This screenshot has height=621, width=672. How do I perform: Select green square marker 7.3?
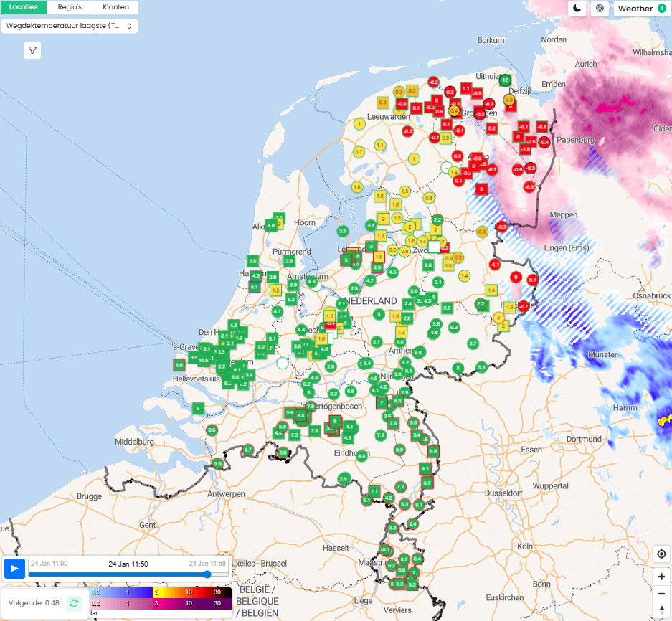[294, 435]
